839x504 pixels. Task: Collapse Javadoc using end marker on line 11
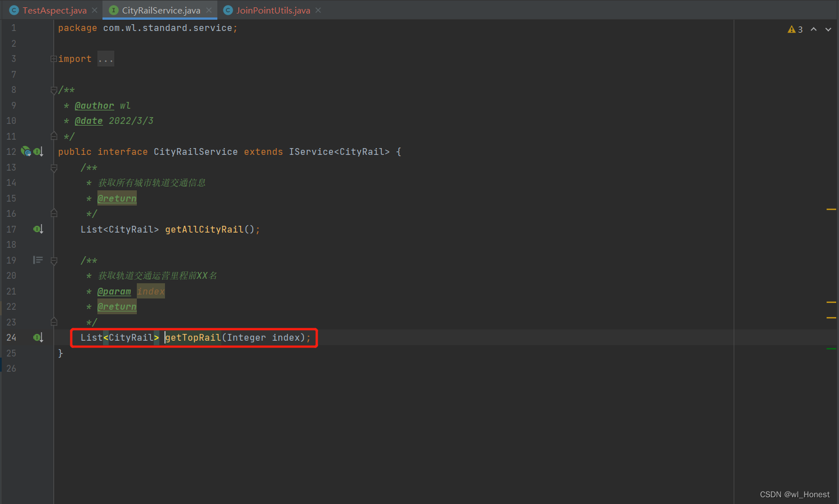[x=54, y=136]
